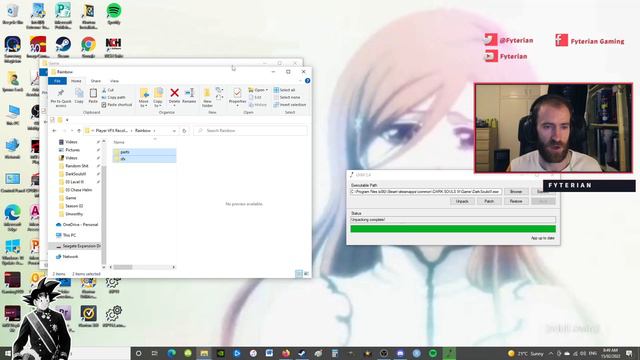The width and height of the screenshot is (640, 360).
Task: Select OneDrive - Personal in navigation pane
Action: coord(77,224)
